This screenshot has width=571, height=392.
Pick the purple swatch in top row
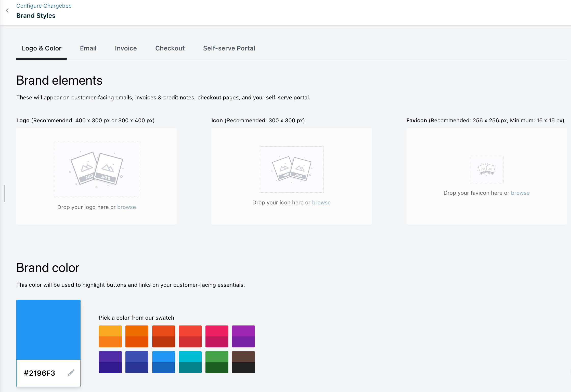[243, 336]
